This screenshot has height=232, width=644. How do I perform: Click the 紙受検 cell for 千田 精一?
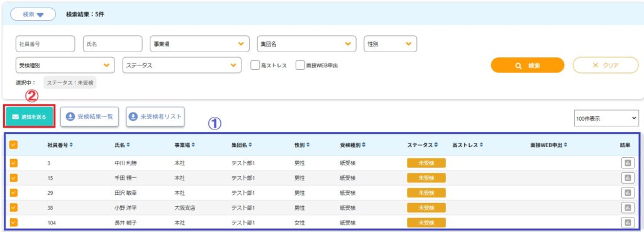pos(348,178)
